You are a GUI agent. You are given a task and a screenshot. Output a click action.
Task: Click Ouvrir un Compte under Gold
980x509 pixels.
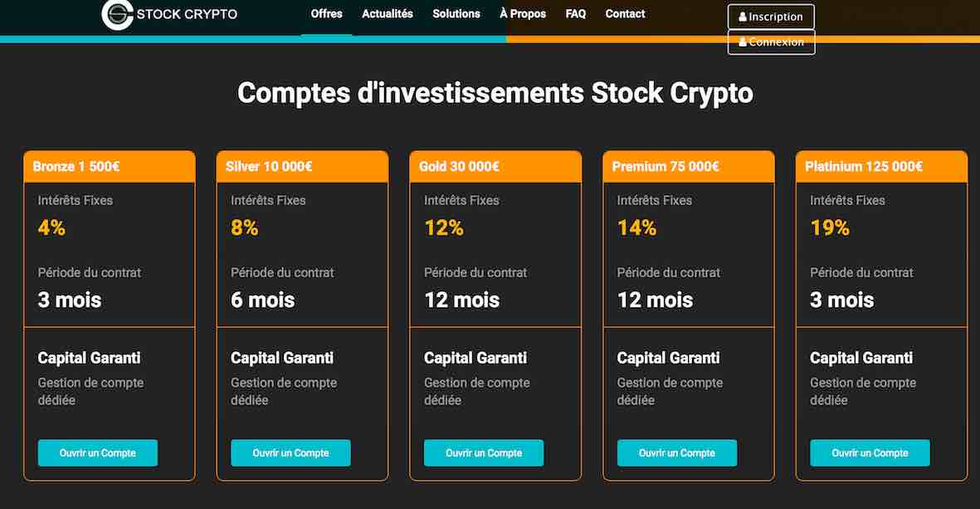[x=484, y=453]
